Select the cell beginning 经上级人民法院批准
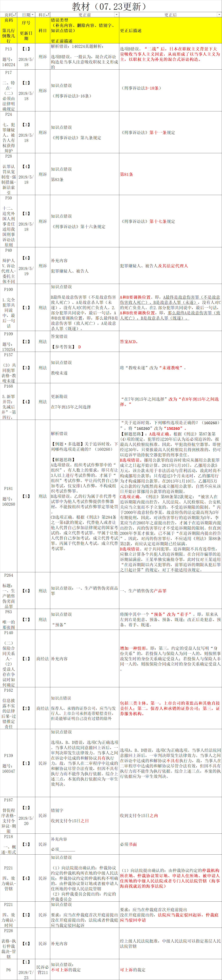The image size is (222, 980). point(171,943)
